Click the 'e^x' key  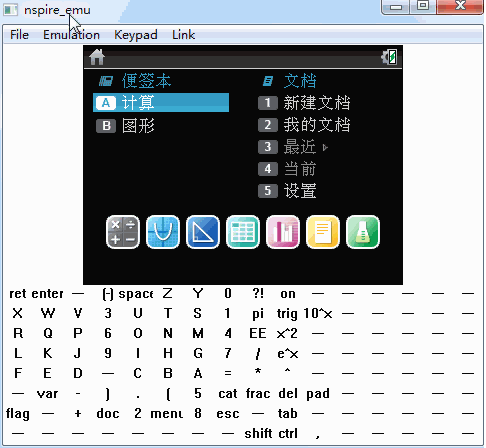pos(288,353)
